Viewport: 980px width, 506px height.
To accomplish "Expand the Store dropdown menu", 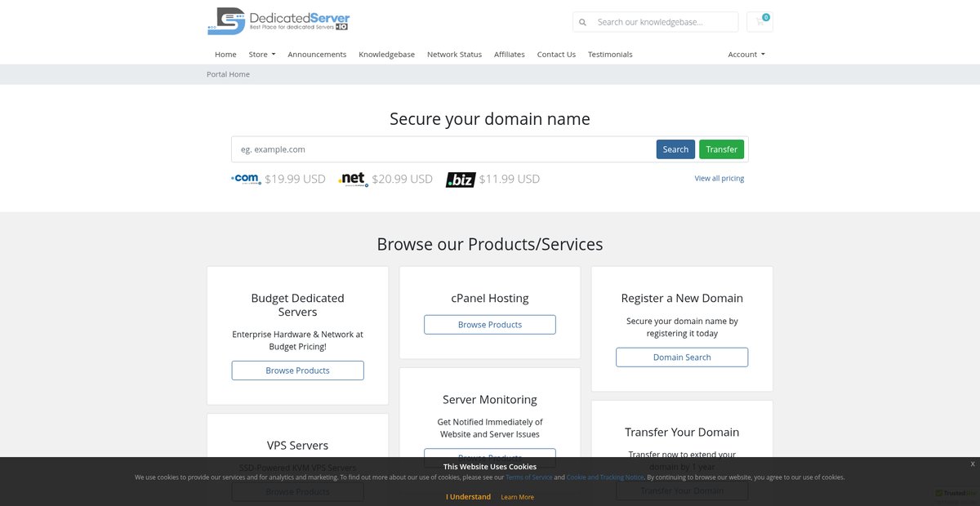I will click(x=262, y=55).
